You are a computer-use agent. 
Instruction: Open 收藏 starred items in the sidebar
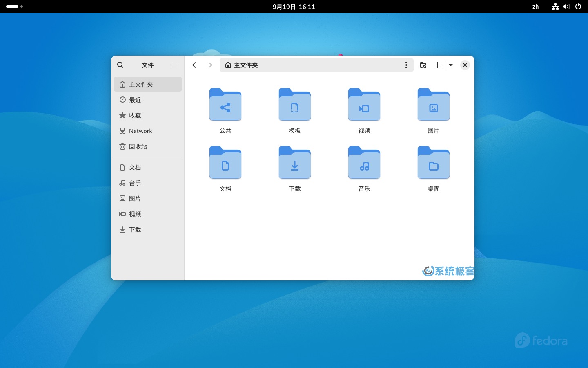[x=148, y=115]
